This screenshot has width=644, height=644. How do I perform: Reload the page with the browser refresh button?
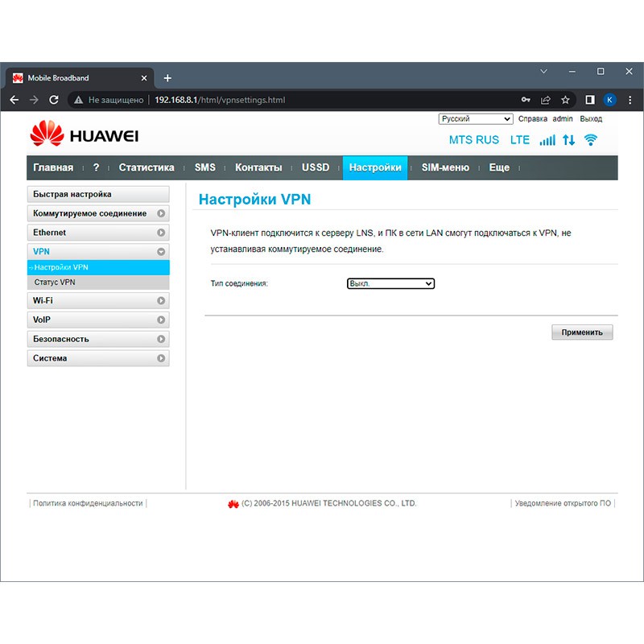pyautogui.click(x=54, y=100)
